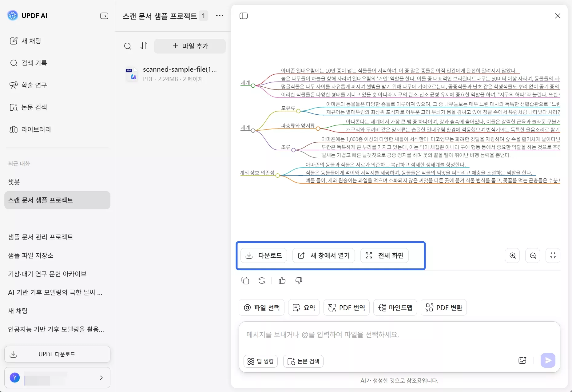This screenshot has width=572, height=392.
Task: Regenerate the AI mind map response
Action: pos(262,280)
